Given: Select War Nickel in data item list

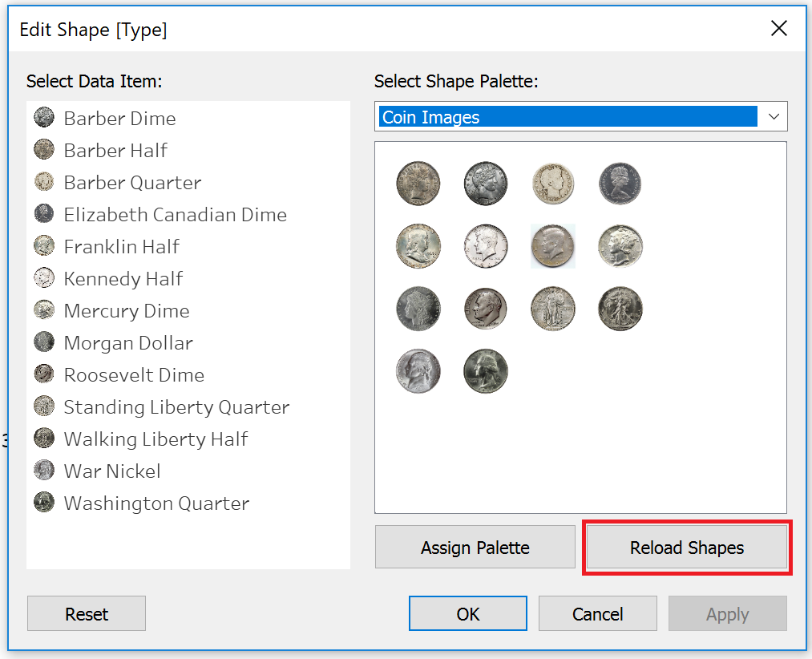Looking at the screenshot, I should click(188, 471).
